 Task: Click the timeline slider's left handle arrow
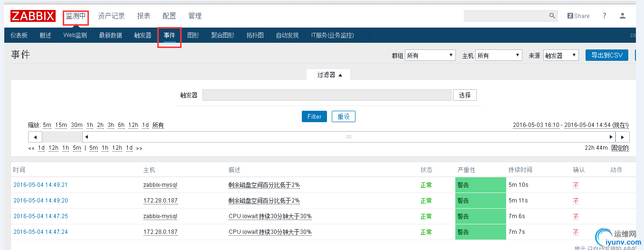tap(86, 137)
